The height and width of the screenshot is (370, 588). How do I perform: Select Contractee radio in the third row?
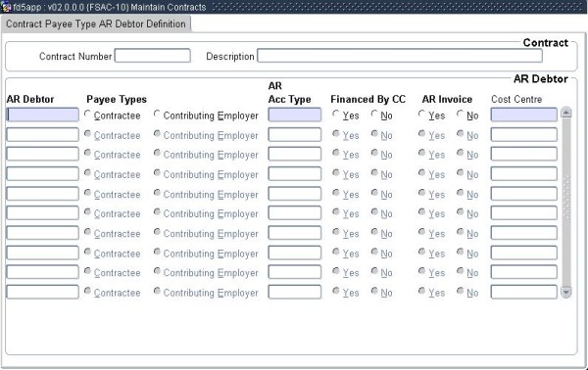click(87, 153)
